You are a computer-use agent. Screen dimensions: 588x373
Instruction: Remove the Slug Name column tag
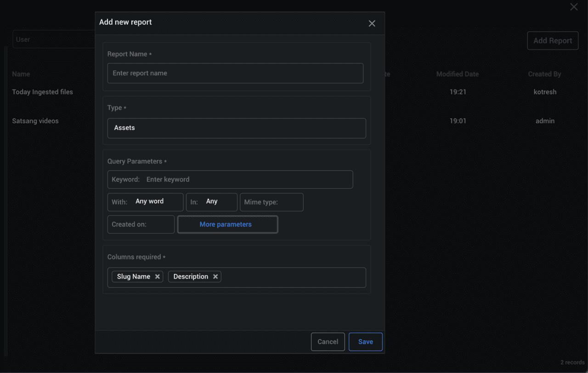pyautogui.click(x=158, y=277)
